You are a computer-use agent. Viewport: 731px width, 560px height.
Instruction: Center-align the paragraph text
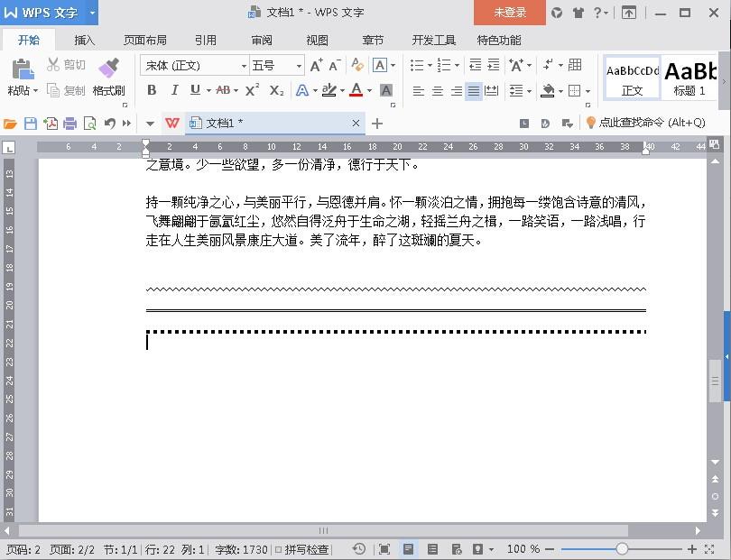438,91
